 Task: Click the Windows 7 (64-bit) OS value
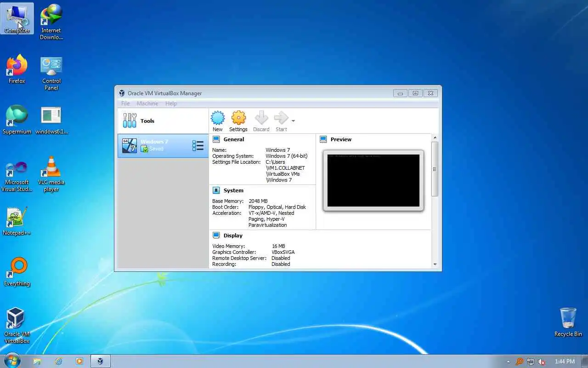(287, 156)
